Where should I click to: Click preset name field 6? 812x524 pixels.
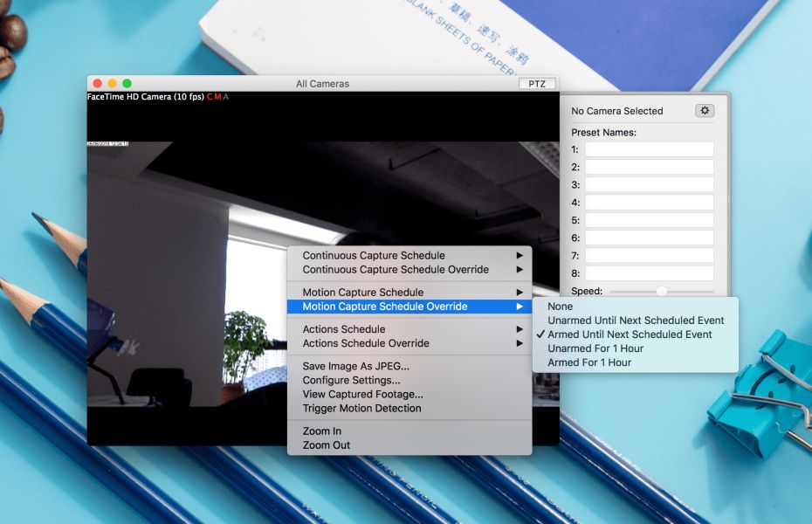(650, 238)
